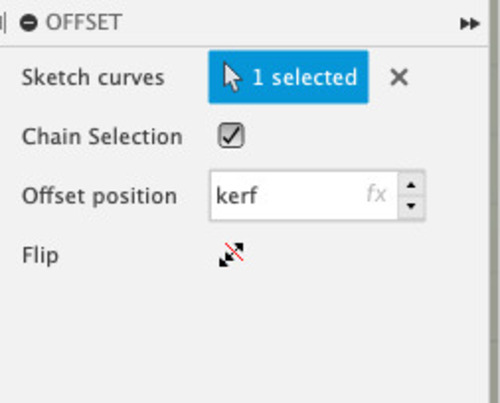Activate the '1 selected' Sketch curves selector

[288, 77]
